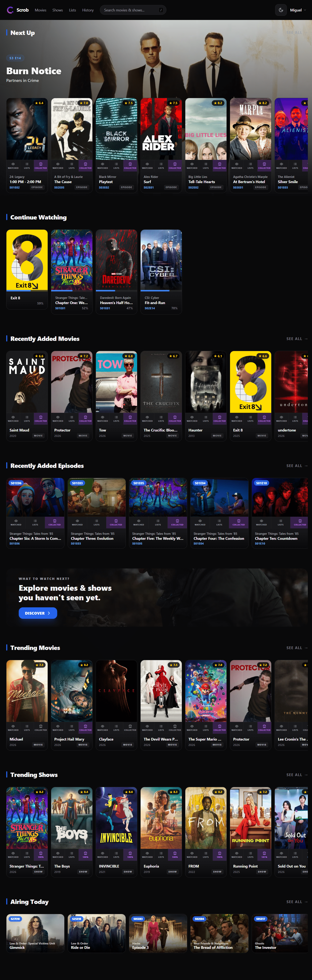The height and width of the screenshot is (980, 312).
Task: Open the Movies menu
Action: (40, 10)
